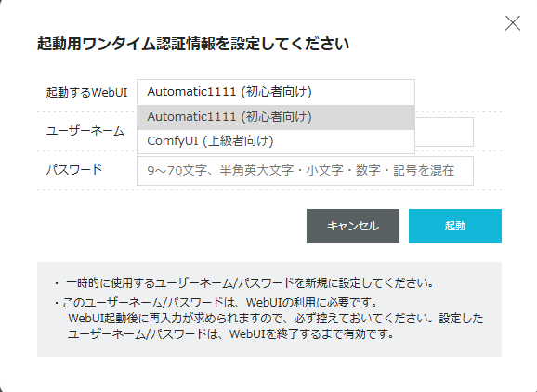Click the ユーザーネーム label
Viewport: 537px width, 392px height.
85,131
